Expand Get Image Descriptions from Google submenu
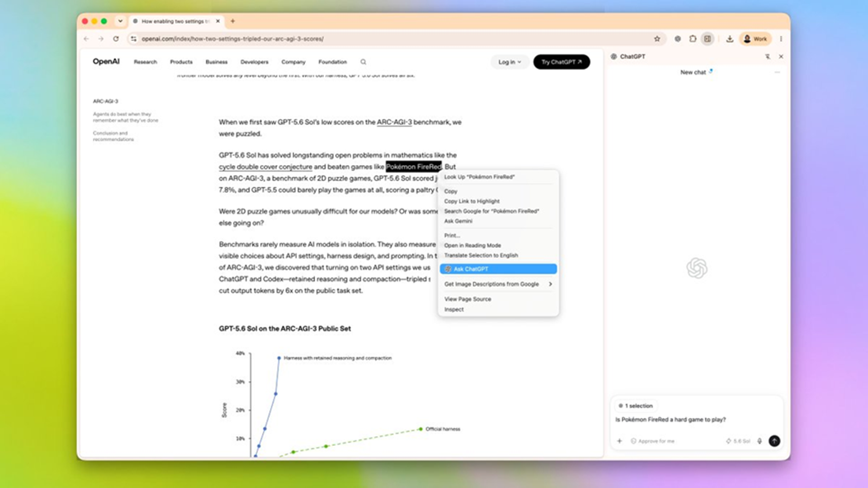 tap(498, 284)
